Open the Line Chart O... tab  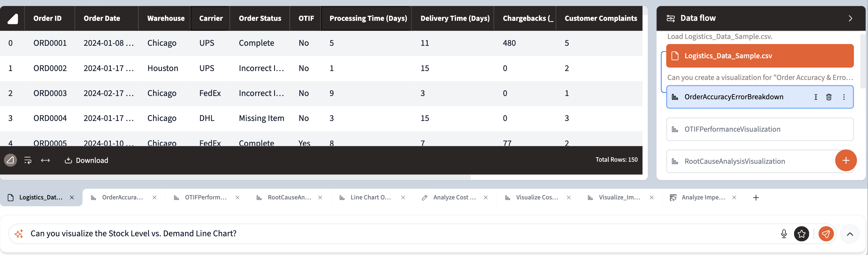370,197
